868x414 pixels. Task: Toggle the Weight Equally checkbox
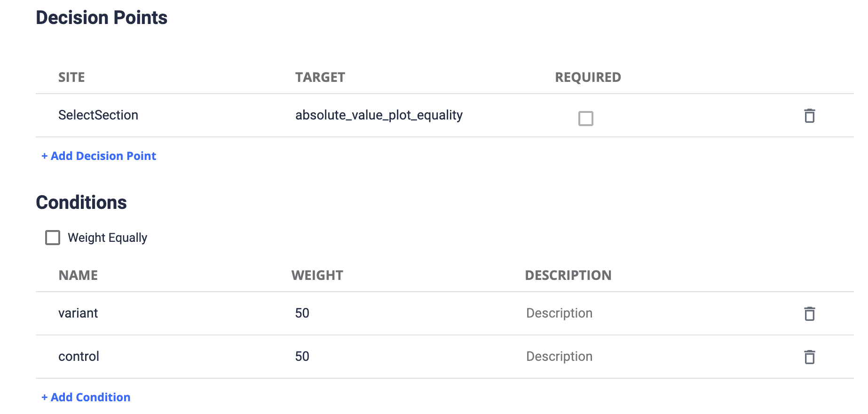[x=52, y=238]
